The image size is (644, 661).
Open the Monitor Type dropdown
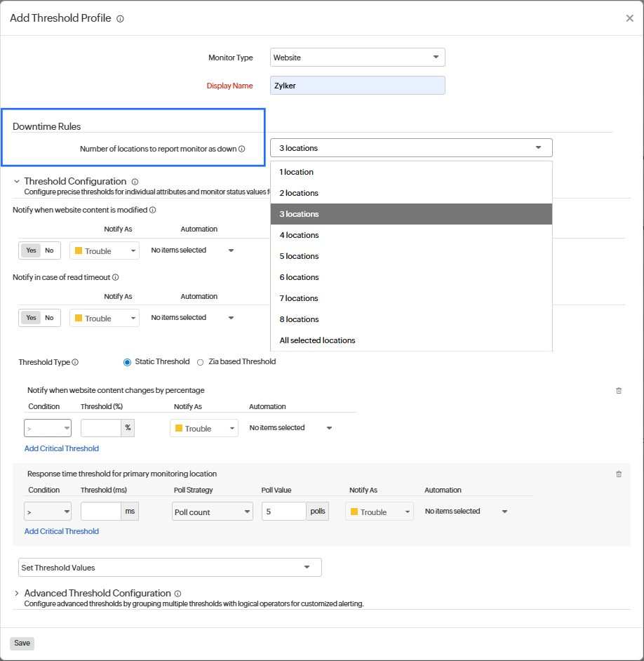pyautogui.click(x=357, y=58)
